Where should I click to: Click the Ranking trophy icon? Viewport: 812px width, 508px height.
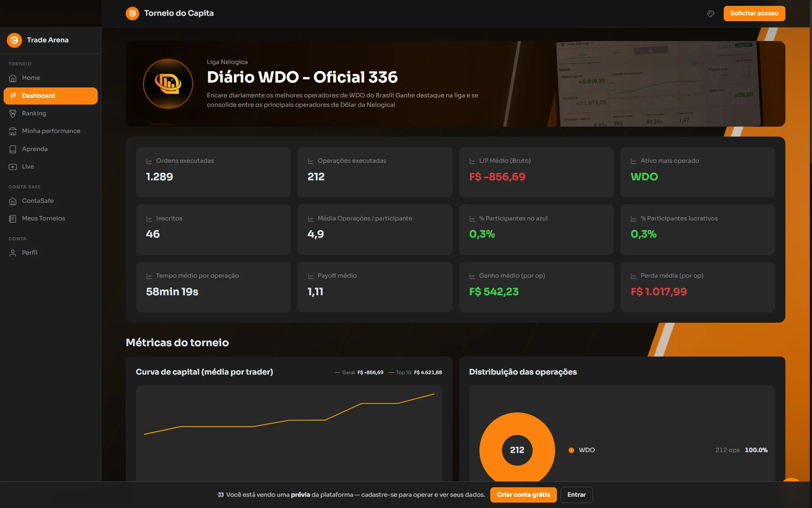pyautogui.click(x=13, y=114)
